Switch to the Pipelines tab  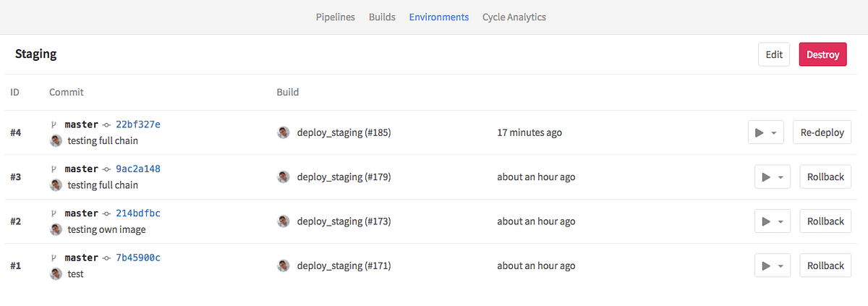(x=336, y=17)
